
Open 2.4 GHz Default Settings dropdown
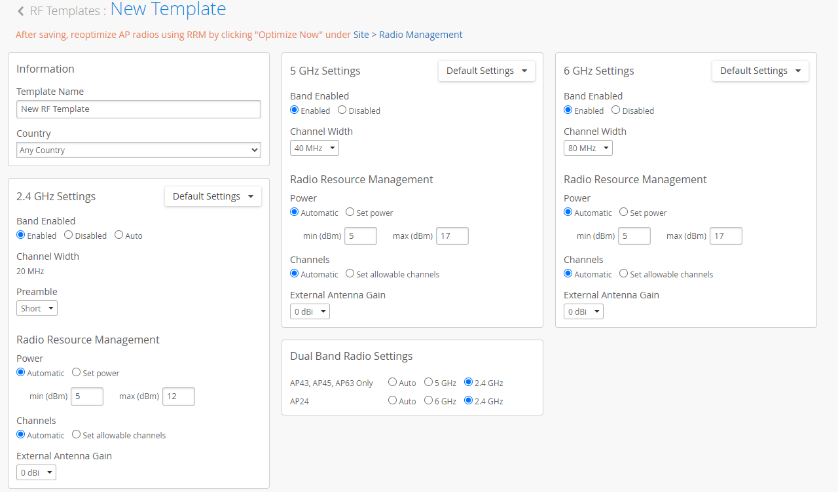coord(213,196)
